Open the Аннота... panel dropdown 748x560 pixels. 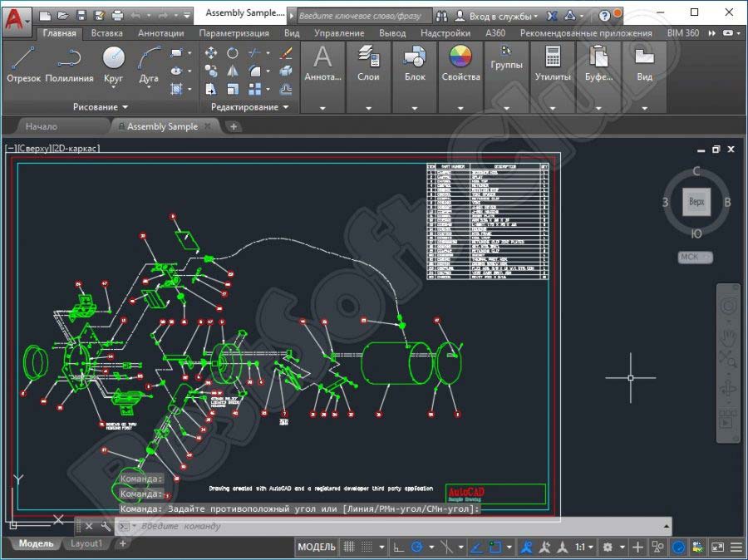click(322, 108)
